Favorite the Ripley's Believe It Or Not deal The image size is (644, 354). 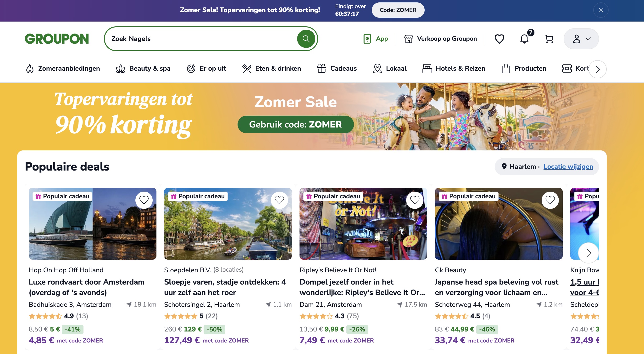[415, 200]
